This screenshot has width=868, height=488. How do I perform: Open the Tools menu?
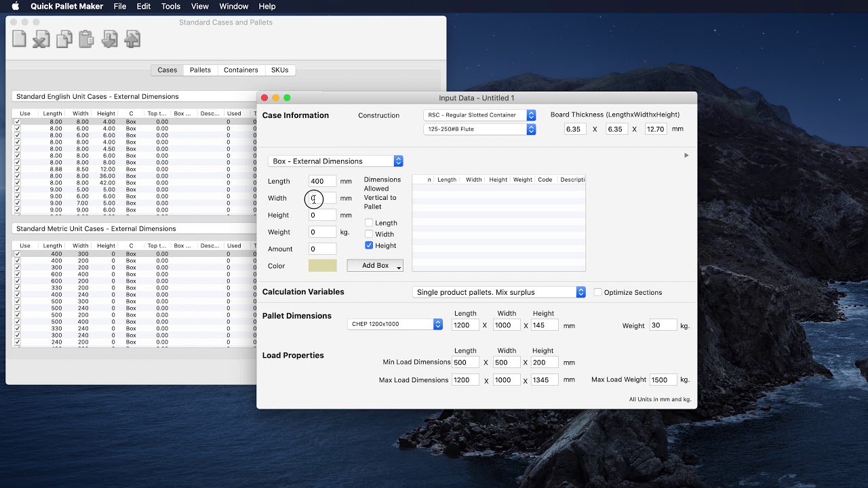171,6
